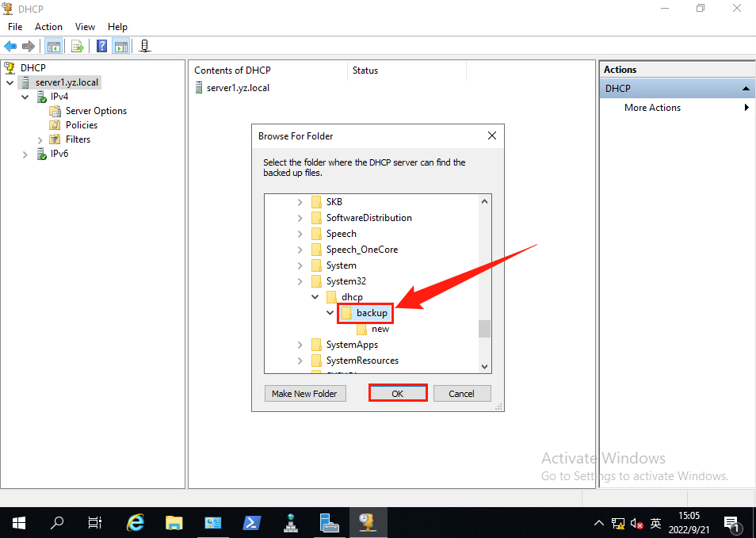Expand the IPv6 tree node

25,155
